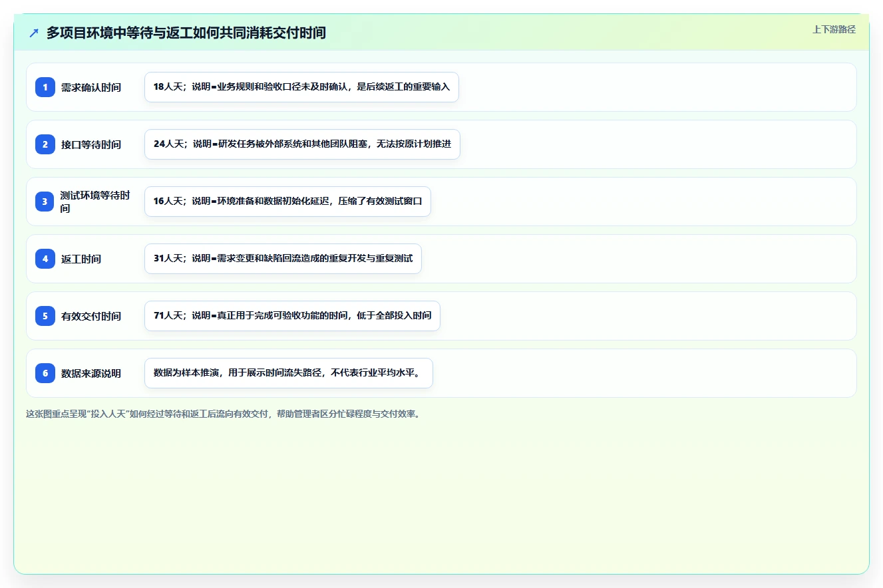Click the number 5 badge for 有效交付时间
Image resolution: width=883 pixels, height=588 pixels.
[x=45, y=316]
